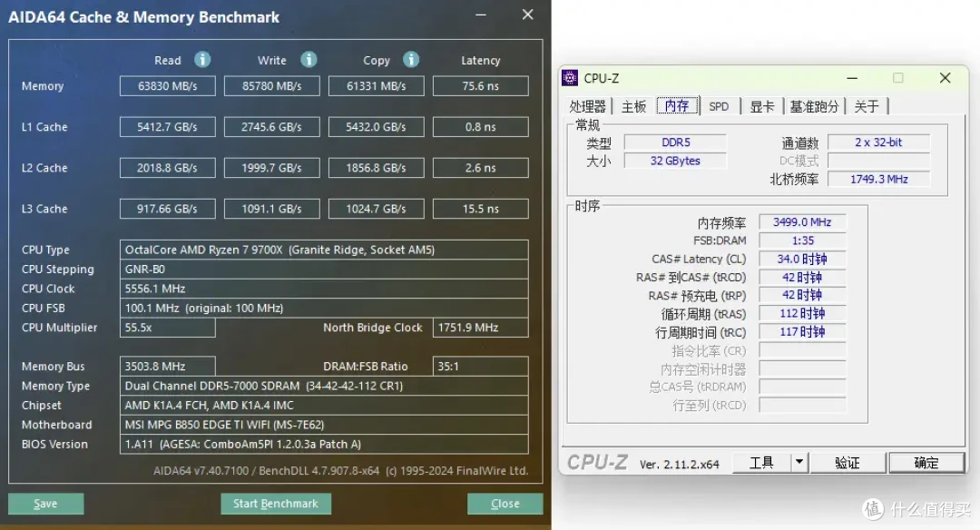Click the Read info icon in AIDA64

[201, 59]
